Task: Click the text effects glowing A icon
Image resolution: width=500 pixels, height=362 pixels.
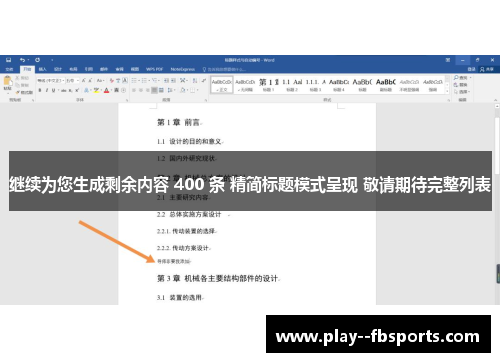Action: pyautogui.click(x=86, y=90)
